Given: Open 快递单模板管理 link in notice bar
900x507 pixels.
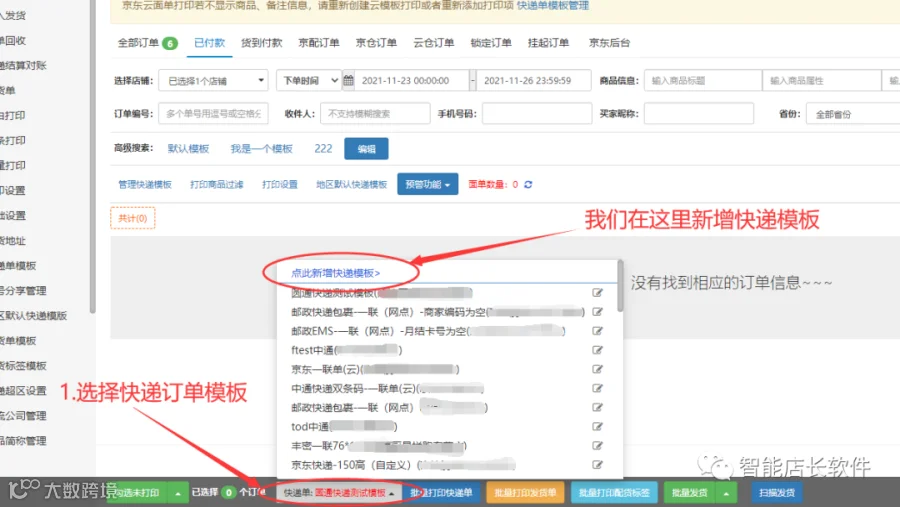Looking at the screenshot, I should (553, 6).
